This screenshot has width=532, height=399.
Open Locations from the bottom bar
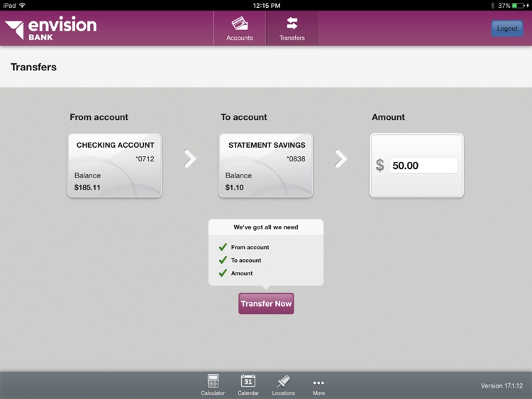click(283, 385)
